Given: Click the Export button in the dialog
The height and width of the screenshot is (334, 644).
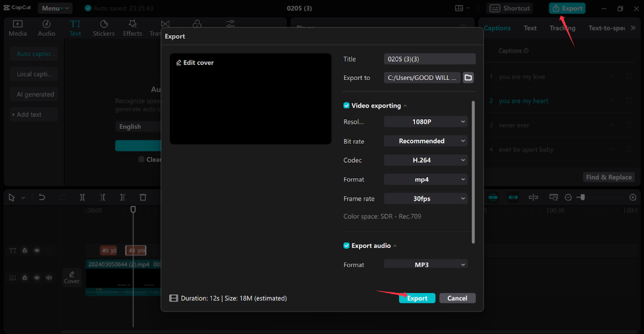Looking at the screenshot, I should point(417,298).
